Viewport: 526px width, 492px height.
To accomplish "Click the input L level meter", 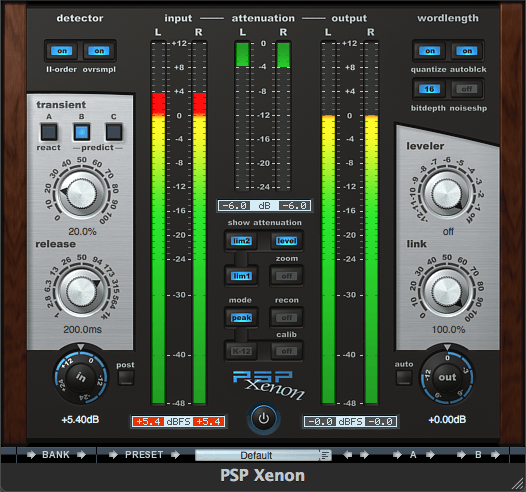I will coord(158,222).
